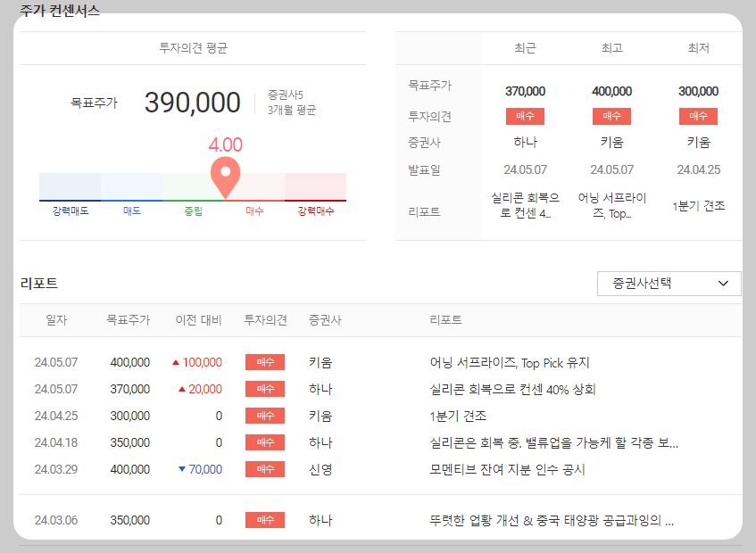Click the 매수 scale label

pos(254,211)
